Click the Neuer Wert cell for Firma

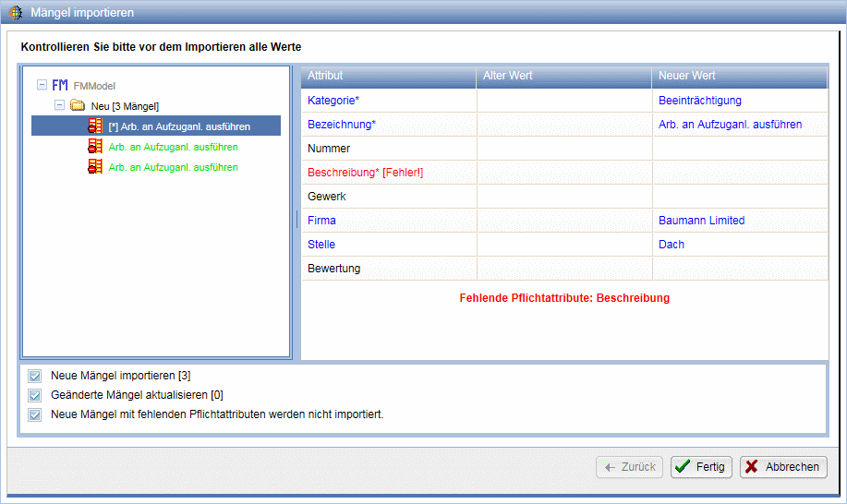pyautogui.click(x=739, y=221)
